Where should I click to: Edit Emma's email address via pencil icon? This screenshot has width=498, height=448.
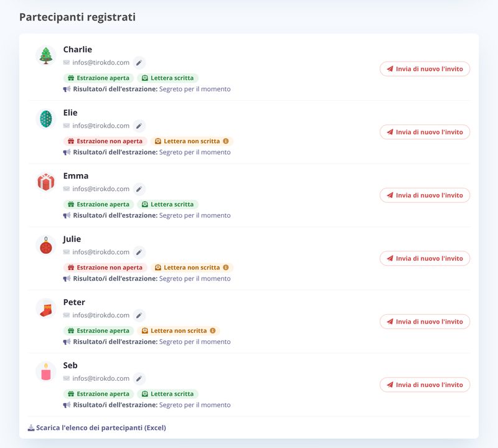139,189
